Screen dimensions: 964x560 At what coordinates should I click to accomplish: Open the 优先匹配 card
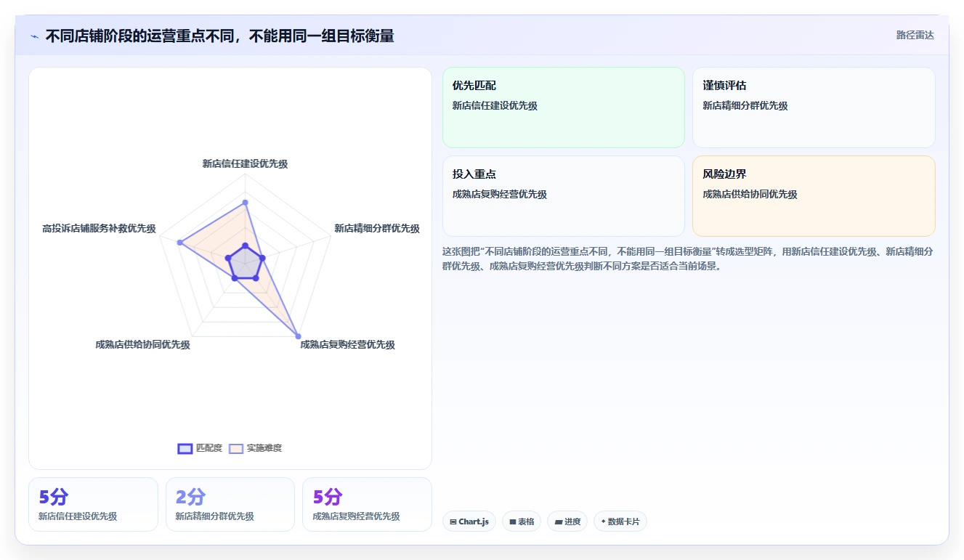pyautogui.click(x=564, y=107)
